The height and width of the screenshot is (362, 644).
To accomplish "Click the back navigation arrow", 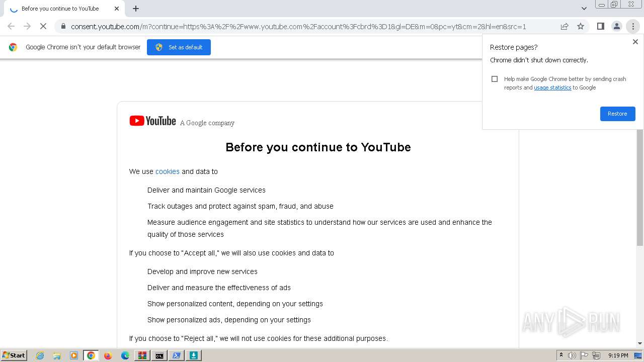I will (11, 26).
